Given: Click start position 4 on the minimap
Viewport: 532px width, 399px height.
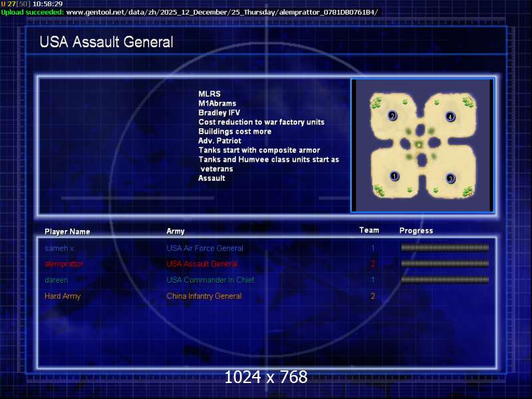Looking at the screenshot, I should pyautogui.click(x=450, y=117).
